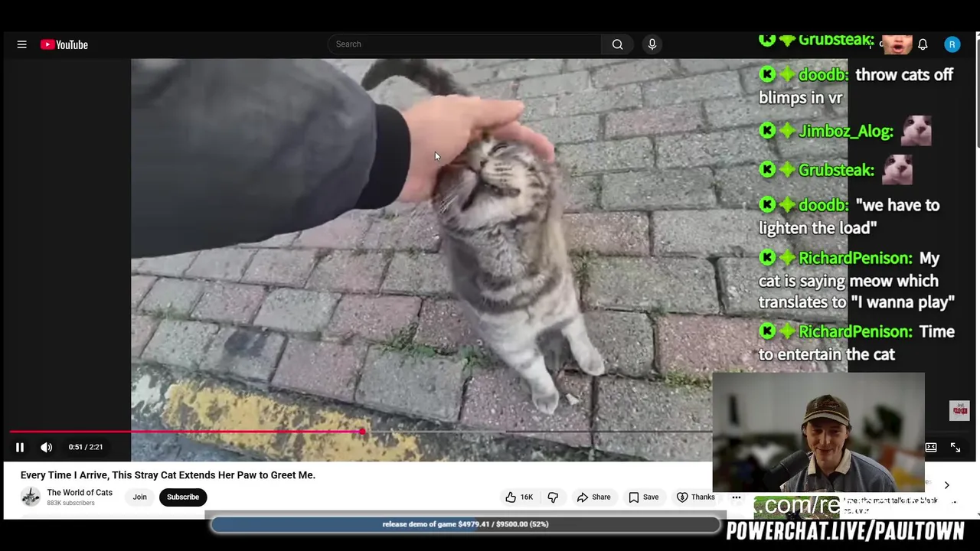Enter full screen mode

[955, 447]
